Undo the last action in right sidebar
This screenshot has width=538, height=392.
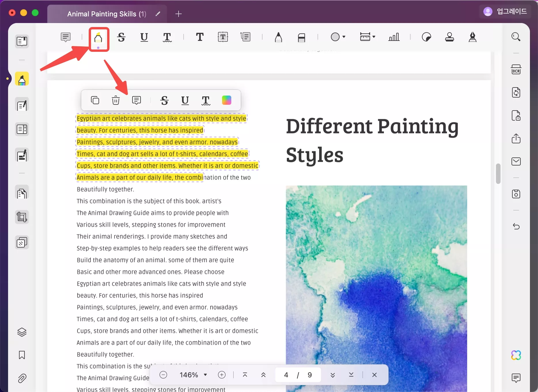(x=516, y=227)
